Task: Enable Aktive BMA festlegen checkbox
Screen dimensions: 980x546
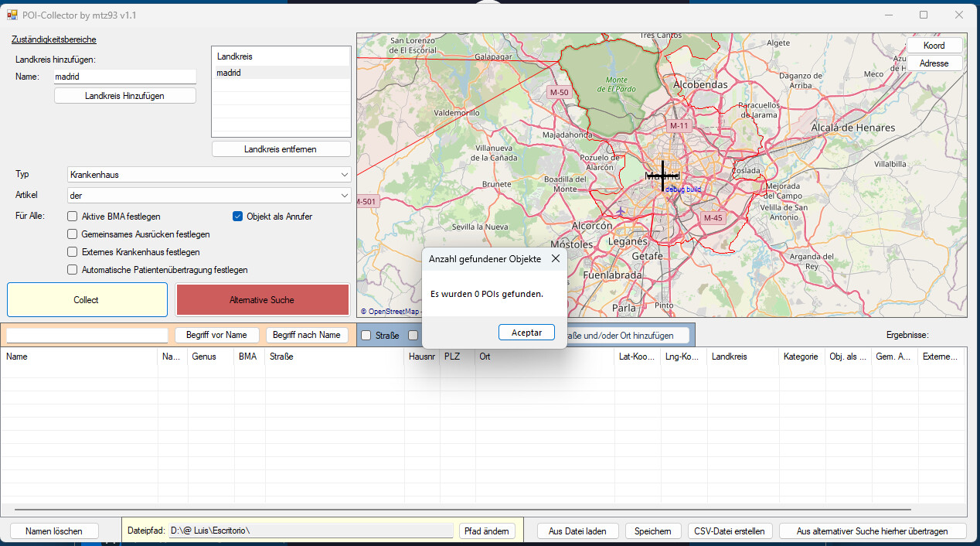Action: point(73,217)
